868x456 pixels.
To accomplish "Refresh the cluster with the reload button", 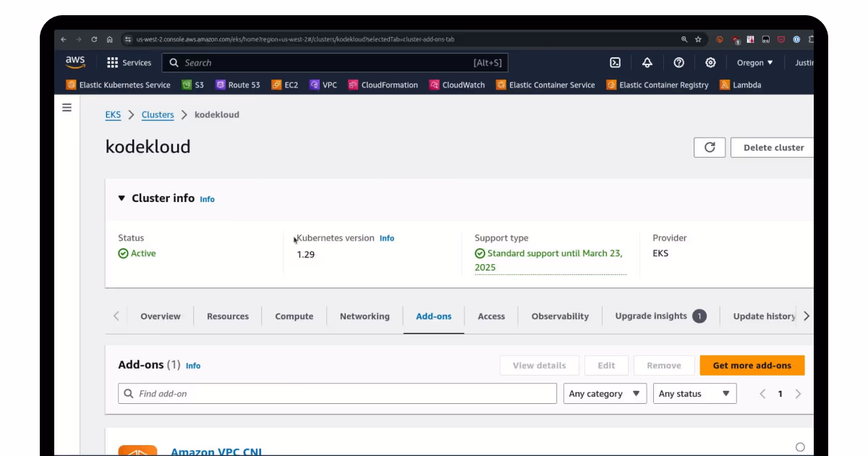I will click(x=710, y=148).
